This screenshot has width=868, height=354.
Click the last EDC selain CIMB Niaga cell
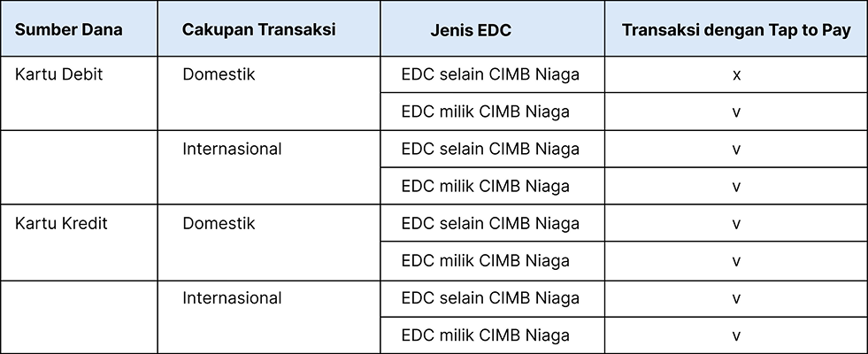pyautogui.click(x=490, y=298)
